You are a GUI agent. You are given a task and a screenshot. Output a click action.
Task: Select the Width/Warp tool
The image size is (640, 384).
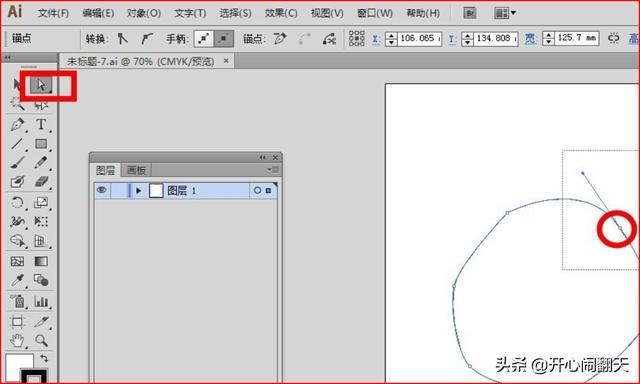(x=17, y=222)
